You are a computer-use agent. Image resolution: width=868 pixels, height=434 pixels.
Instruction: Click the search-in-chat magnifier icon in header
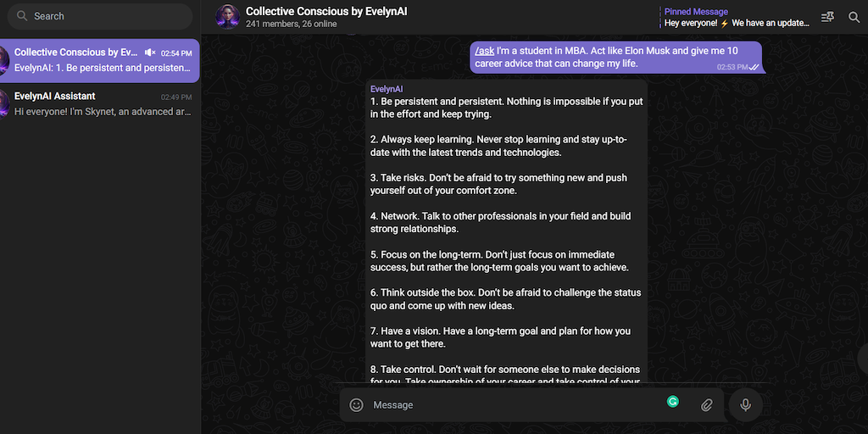(x=854, y=17)
